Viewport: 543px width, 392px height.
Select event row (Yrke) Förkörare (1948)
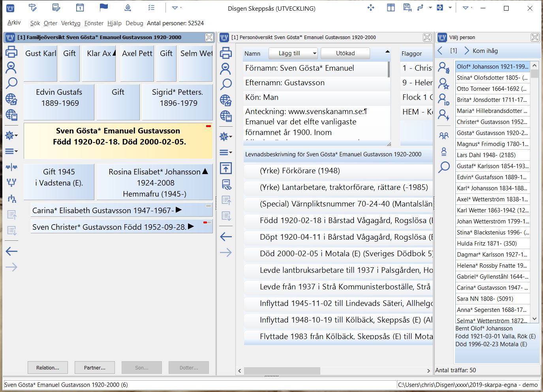[338, 171]
